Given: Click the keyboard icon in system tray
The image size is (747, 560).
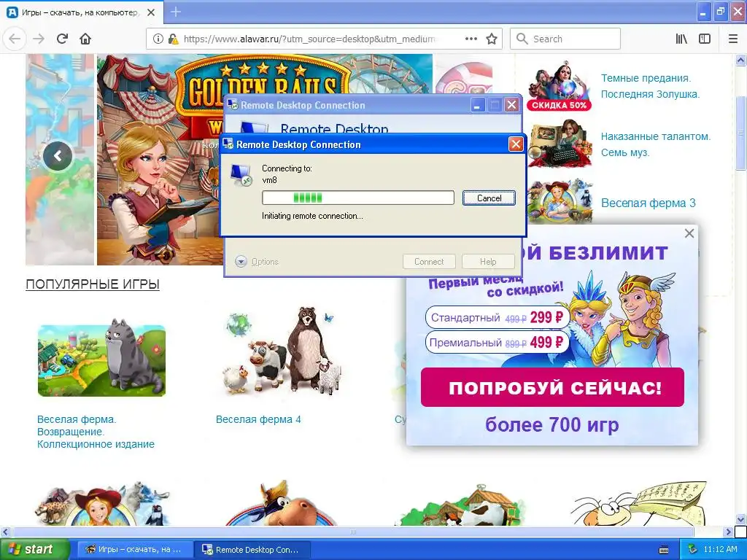Looking at the screenshot, I should [x=664, y=550].
